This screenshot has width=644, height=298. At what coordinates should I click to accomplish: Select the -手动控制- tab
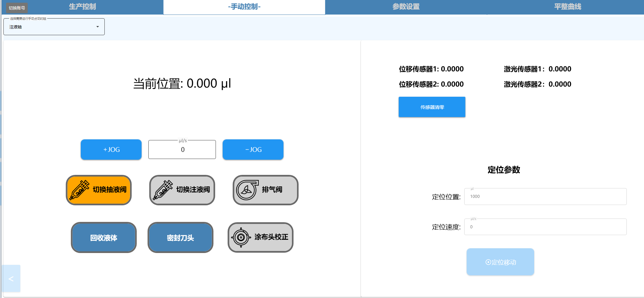pos(244,7)
